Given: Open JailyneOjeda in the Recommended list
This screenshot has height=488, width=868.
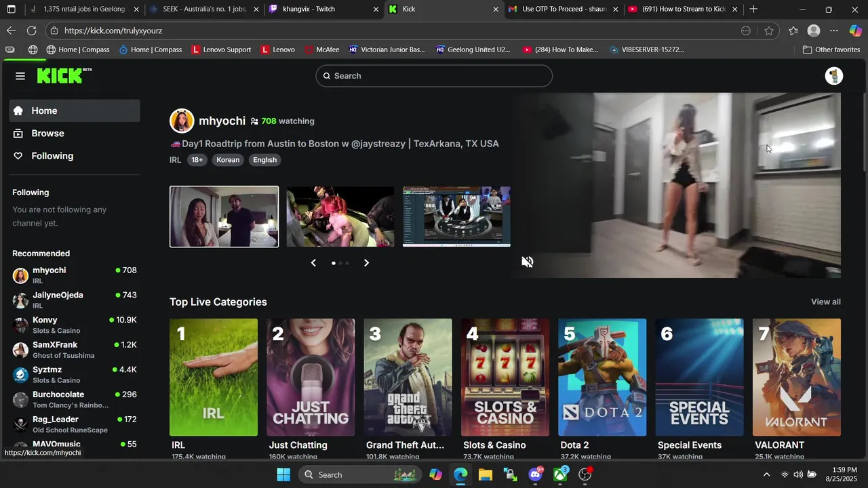Looking at the screenshot, I should click(x=75, y=300).
